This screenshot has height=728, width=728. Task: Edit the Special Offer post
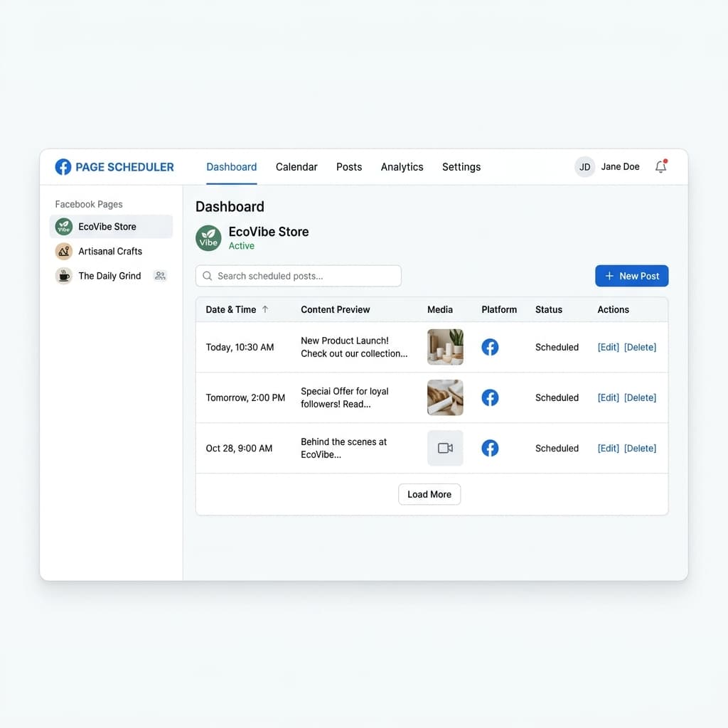[x=609, y=397]
